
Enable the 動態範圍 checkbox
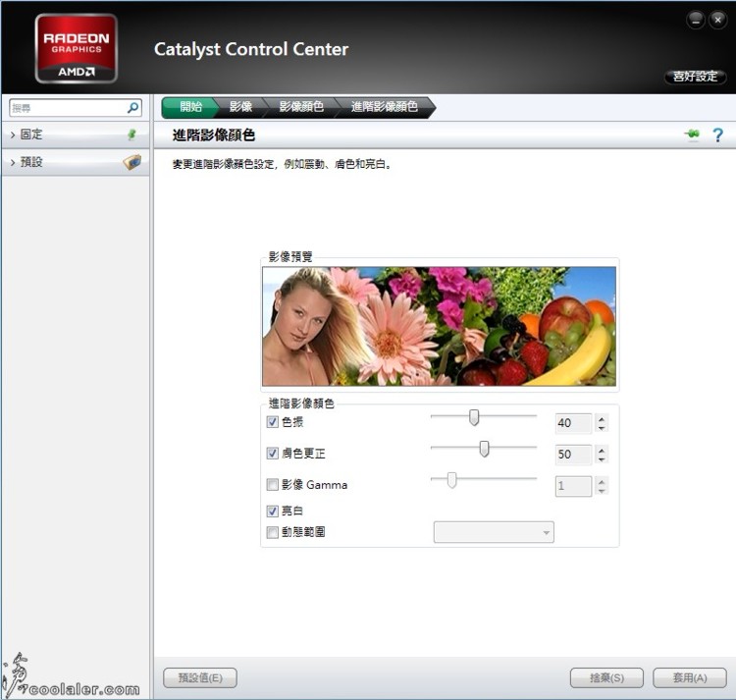[x=272, y=532]
